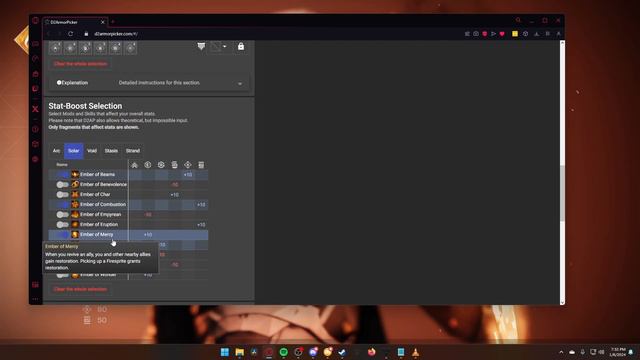Screen dimensions: 640x360
Task: Expand the Explanation section chevron
Action: coord(240,83)
